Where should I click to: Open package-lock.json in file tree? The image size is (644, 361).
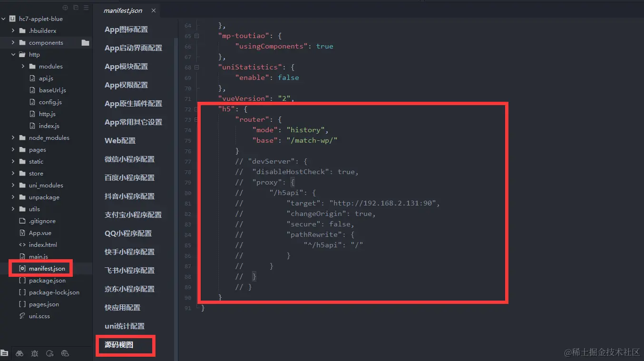(54, 293)
